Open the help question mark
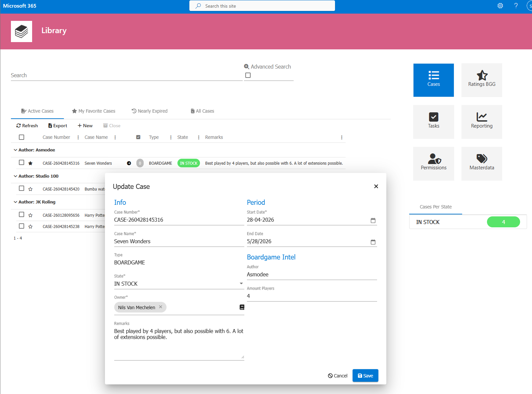 click(x=516, y=6)
